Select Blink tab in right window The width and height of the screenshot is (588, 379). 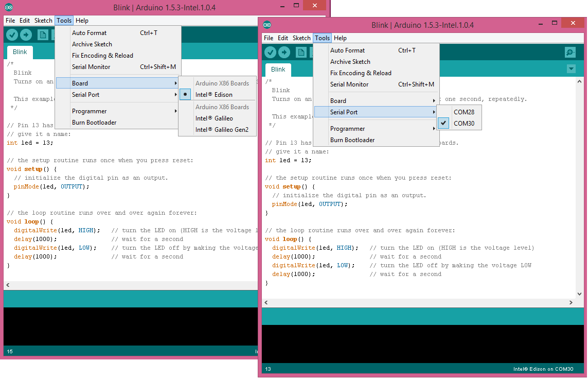[278, 70]
